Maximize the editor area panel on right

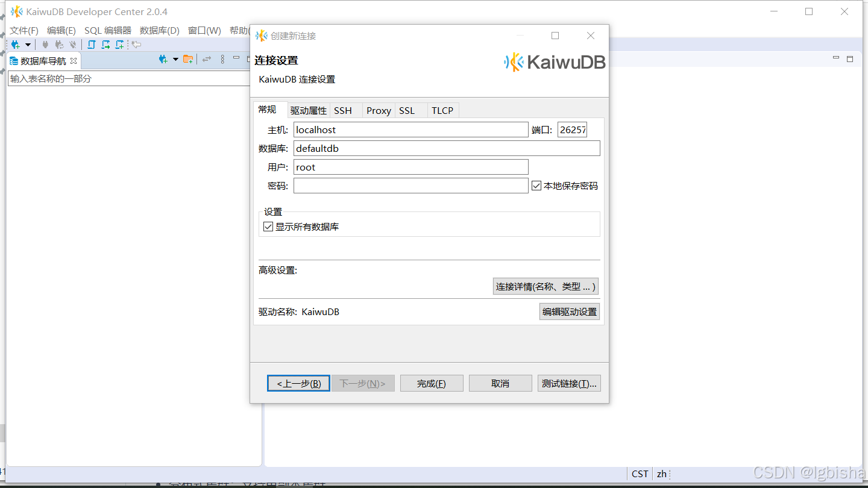850,58
